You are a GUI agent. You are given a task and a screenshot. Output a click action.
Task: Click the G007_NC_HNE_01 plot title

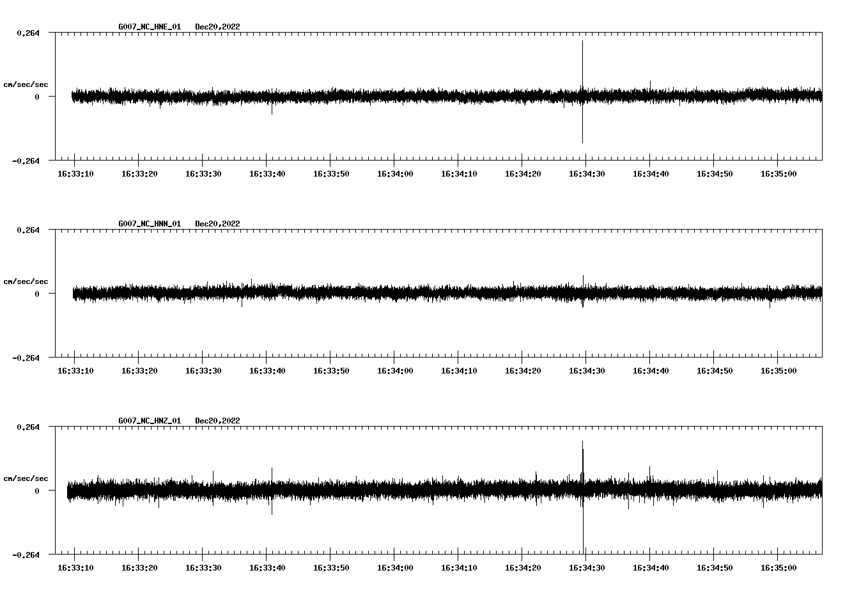tap(150, 27)
